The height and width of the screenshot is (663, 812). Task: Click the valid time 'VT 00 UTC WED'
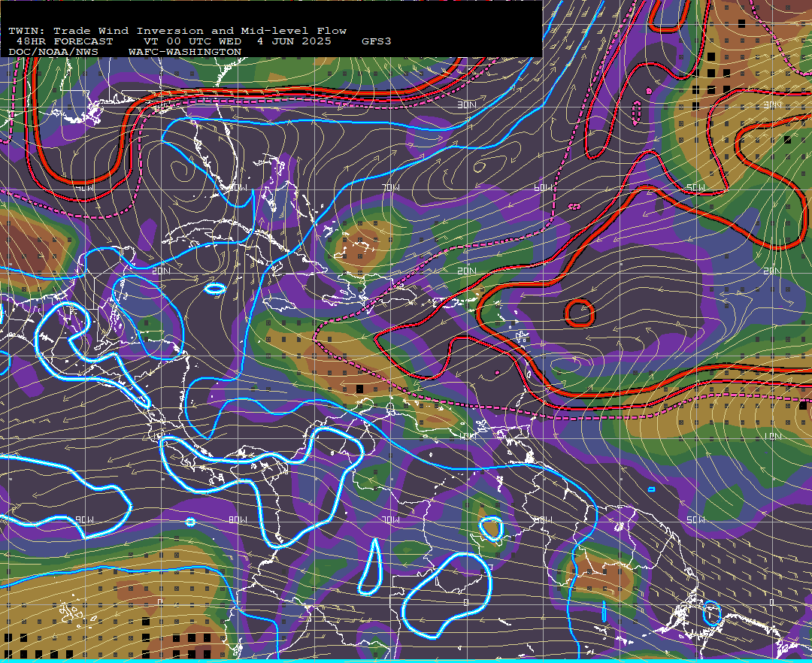click(192, 41)
